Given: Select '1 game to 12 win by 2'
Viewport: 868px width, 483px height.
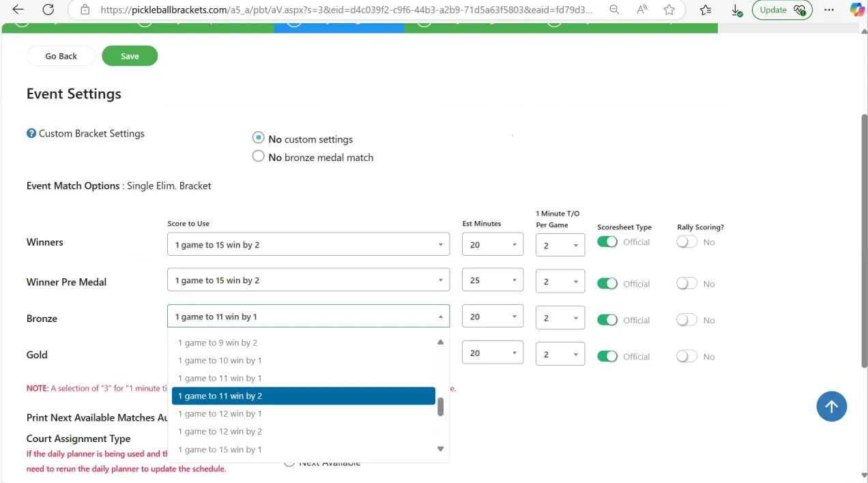Looking at the screenshot, I should coord(303,431).
